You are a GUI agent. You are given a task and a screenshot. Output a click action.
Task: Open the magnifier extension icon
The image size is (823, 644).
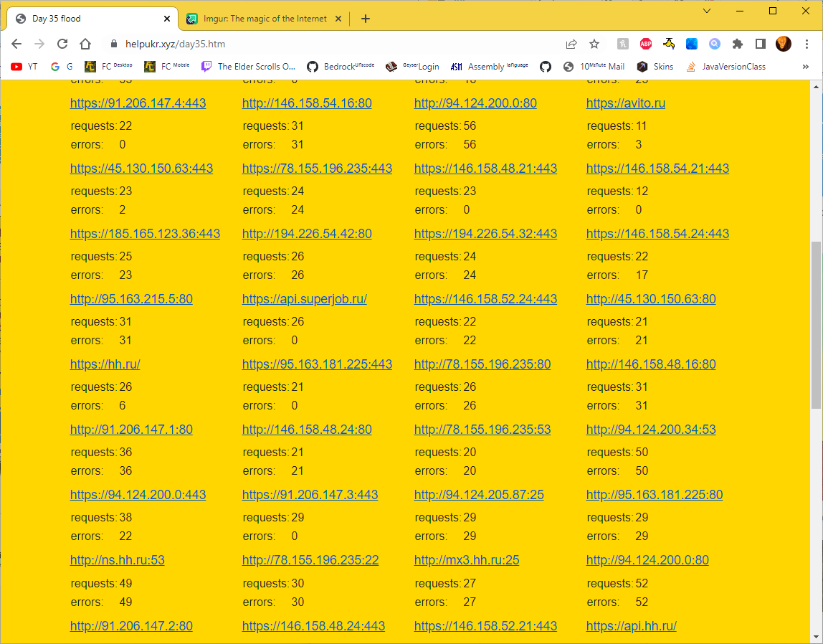pyautogui.click(x=714, y=44)
